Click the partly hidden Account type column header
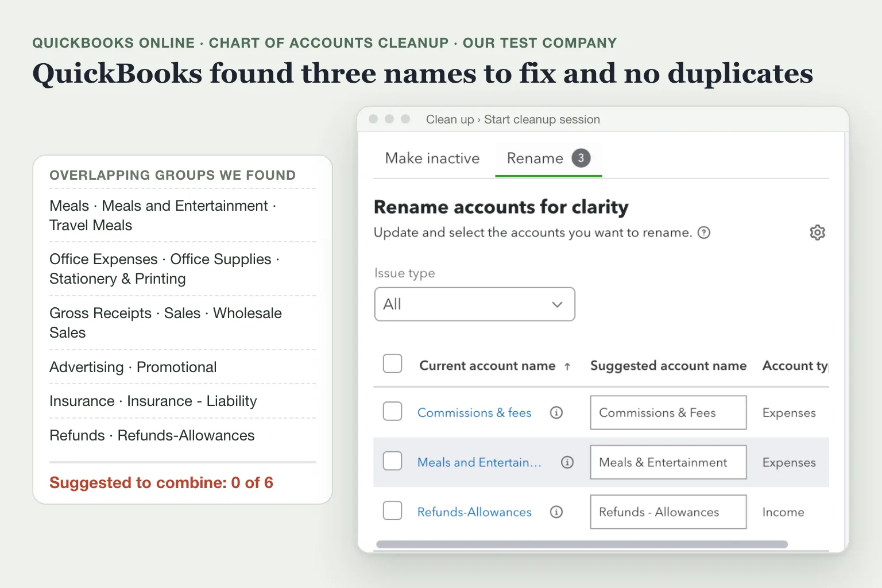The height and width of the screenshot is (588, 882). coord(795,366)
